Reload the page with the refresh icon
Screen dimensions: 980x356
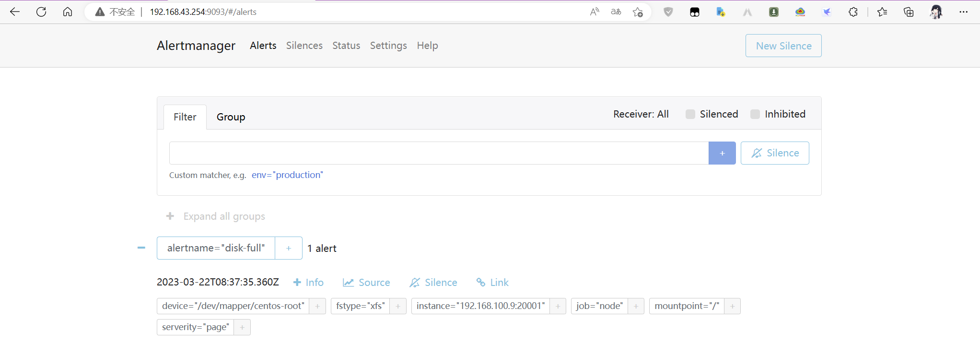[x=41, y=12]
